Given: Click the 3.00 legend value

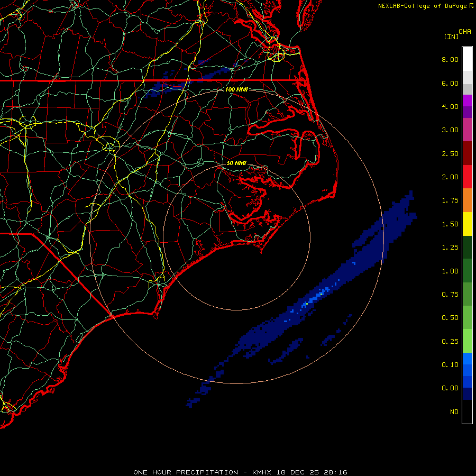Looking at the screenshot, I should [450, 130].
